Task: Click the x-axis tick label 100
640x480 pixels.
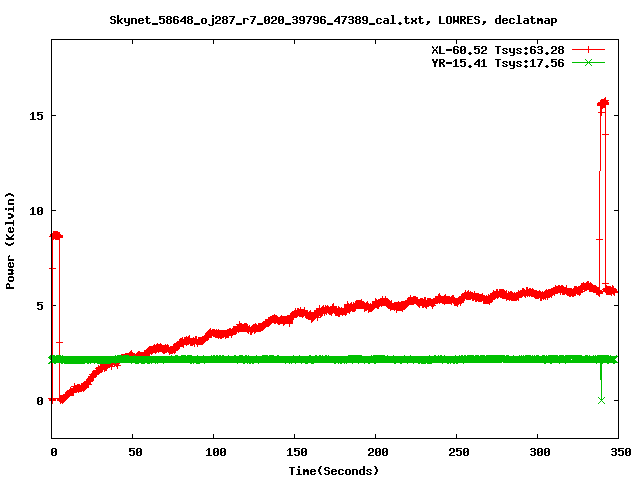Action: pyautogui.click(x=216, y=452)
